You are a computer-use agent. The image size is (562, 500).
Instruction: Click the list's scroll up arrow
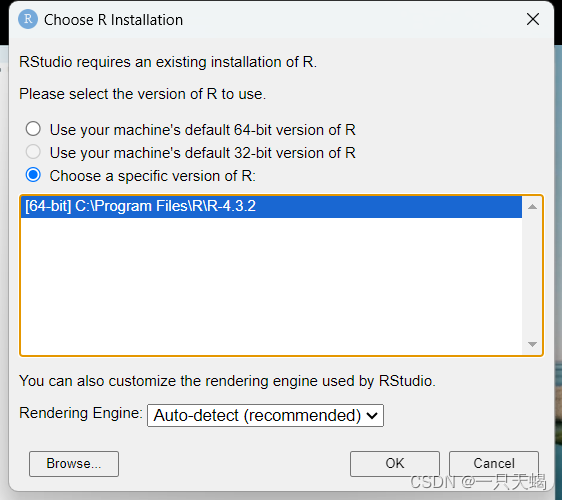(532, 207)
